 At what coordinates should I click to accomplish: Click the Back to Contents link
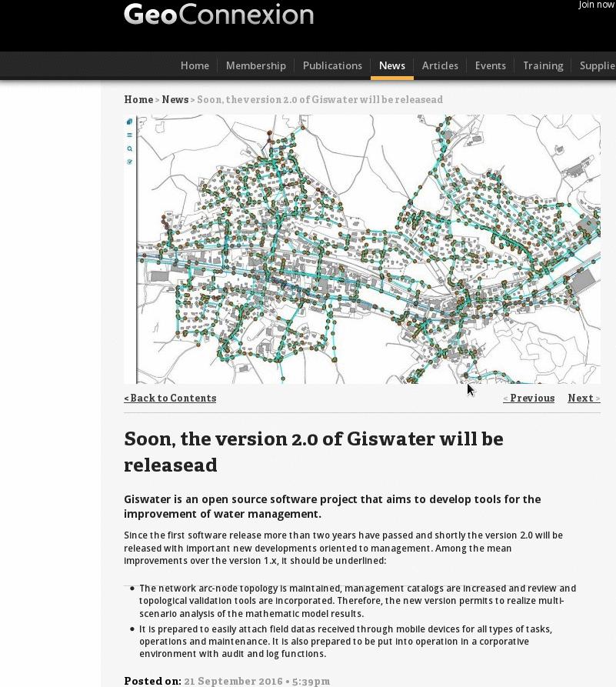tap(170, 398)
